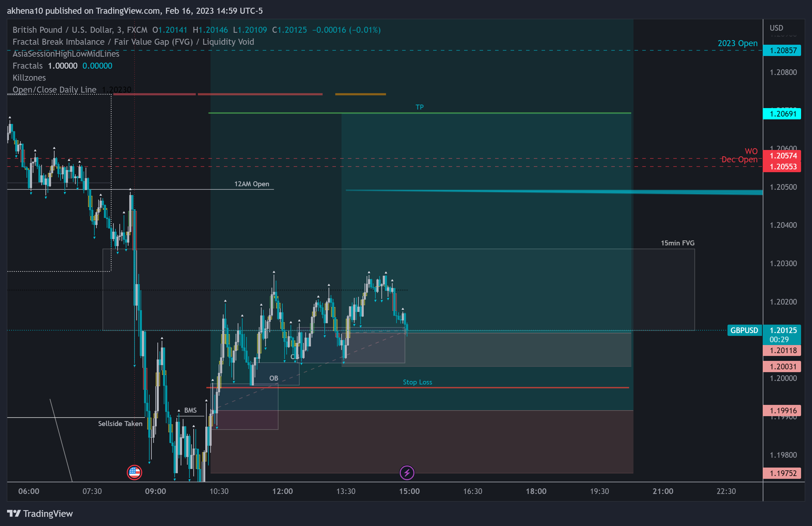812x526 pixels.
Task: Click the Fractal Break Imbalance indicator legend
Action: pyautogui.click(x=133, y=42)
